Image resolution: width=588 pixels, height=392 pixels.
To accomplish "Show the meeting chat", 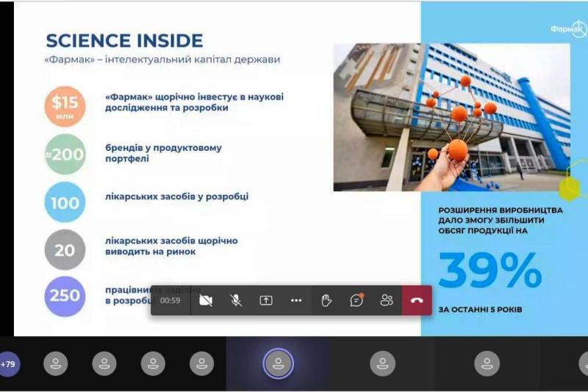I will tap(356, 301).
